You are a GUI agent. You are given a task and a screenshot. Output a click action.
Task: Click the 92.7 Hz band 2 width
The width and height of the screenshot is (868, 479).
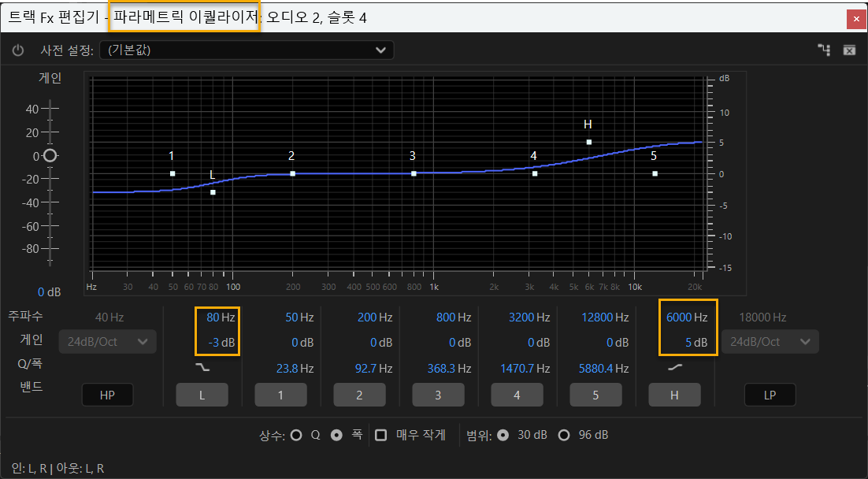[x=373, y=368]
